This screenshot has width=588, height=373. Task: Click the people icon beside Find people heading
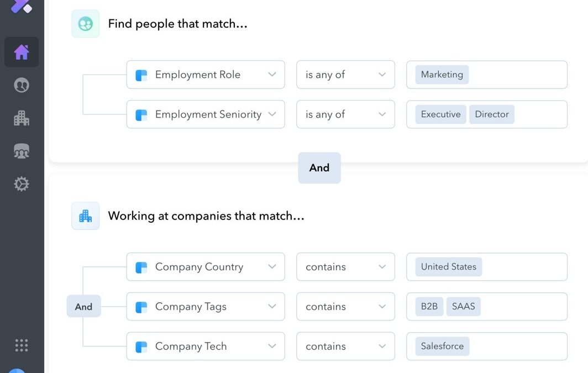(x=86, y=24)
